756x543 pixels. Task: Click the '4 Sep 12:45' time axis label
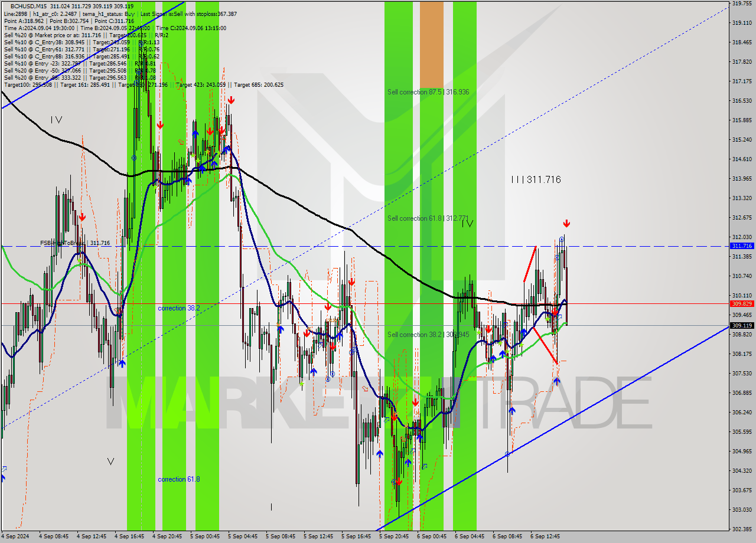[92, 537]
